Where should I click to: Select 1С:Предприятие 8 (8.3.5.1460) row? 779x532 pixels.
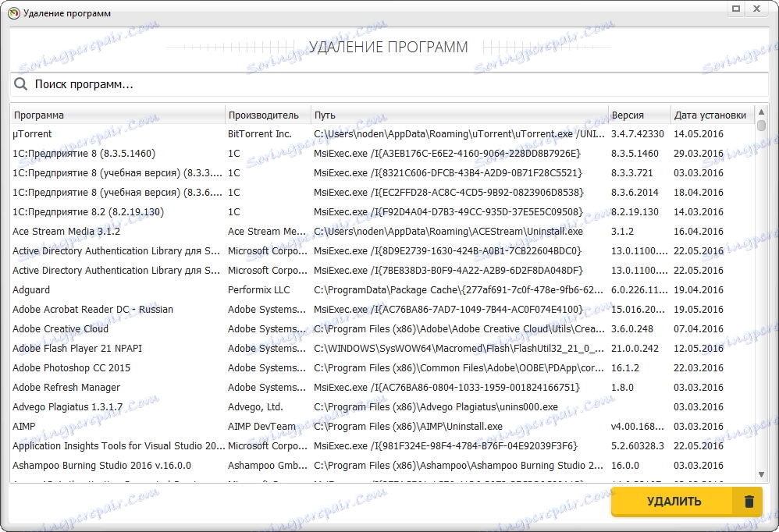(382, 154)
